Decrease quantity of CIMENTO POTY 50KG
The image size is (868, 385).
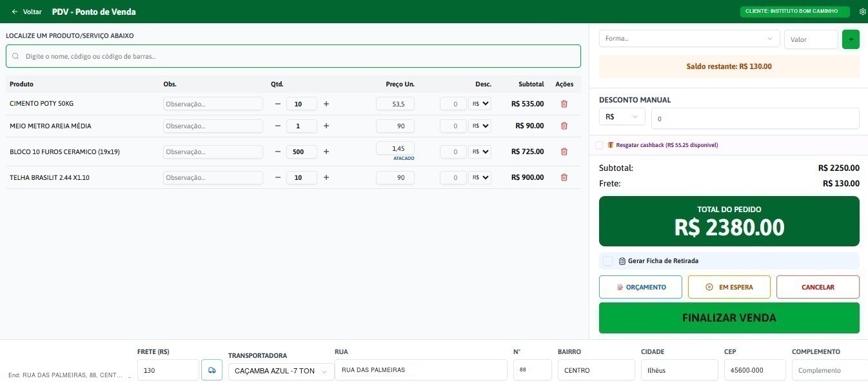pyautogui.click(x=278, y=104)
